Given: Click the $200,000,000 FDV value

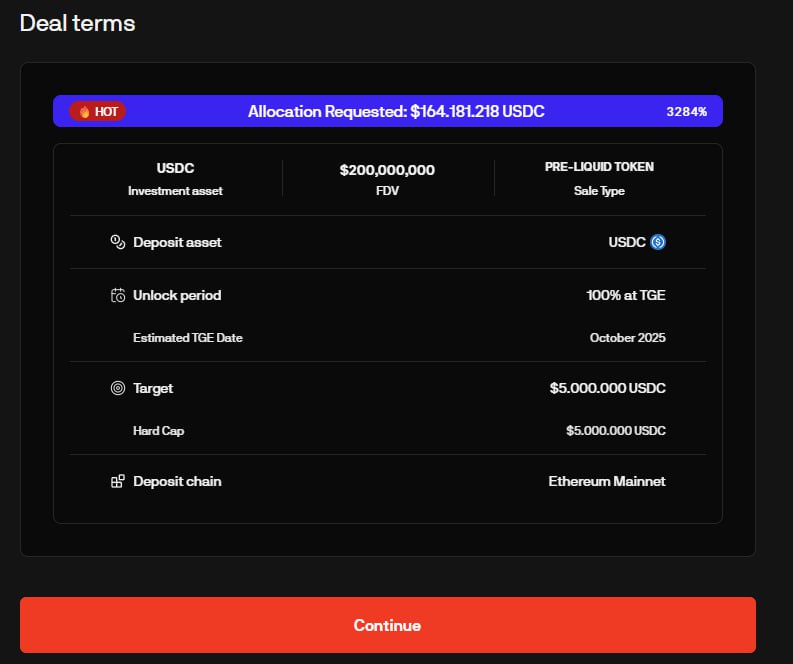Looking at the screenshot, I should coord(387,170).
